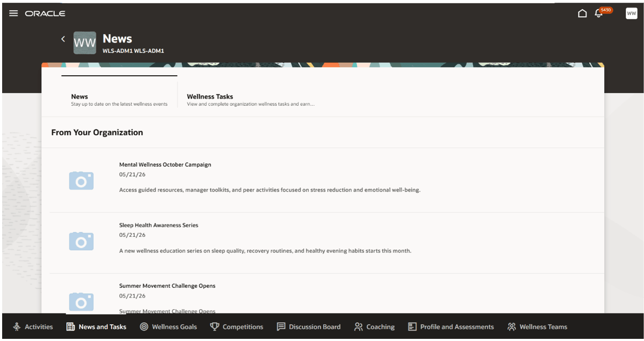Open Discussion Board label in bottom navigation
The image size is (644, 341).
[314, 327]
